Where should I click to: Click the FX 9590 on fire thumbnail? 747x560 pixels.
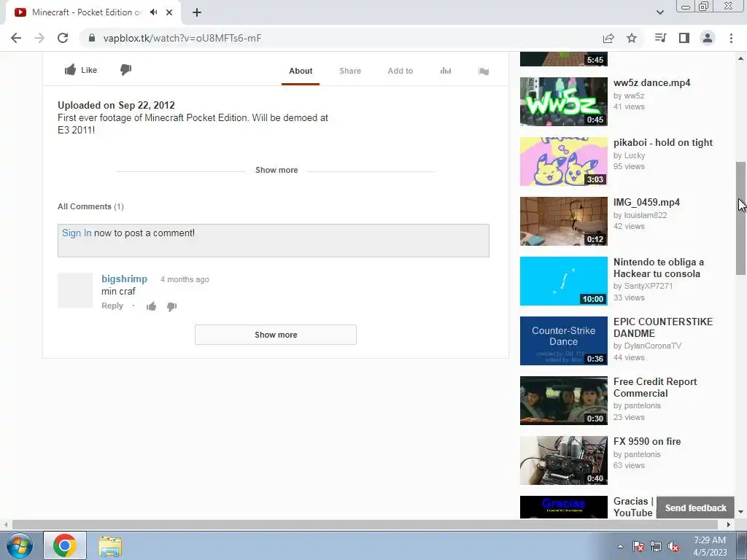(564, 460)
